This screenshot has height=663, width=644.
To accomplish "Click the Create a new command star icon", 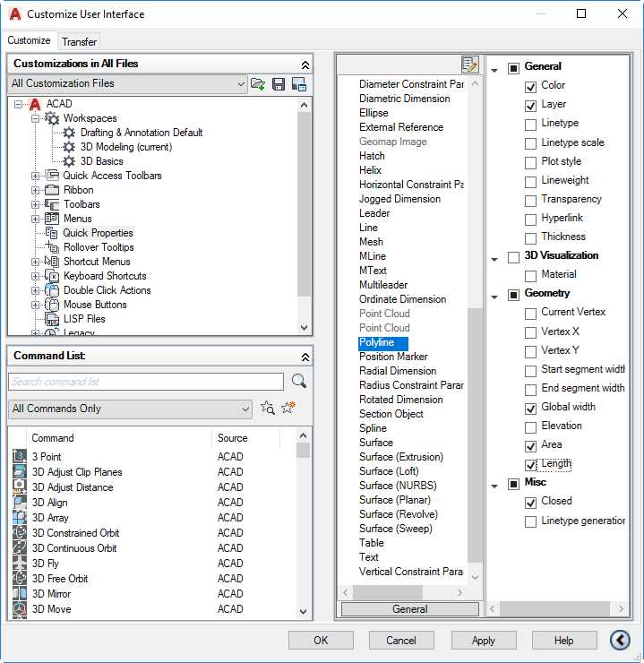I will (288, 407).
